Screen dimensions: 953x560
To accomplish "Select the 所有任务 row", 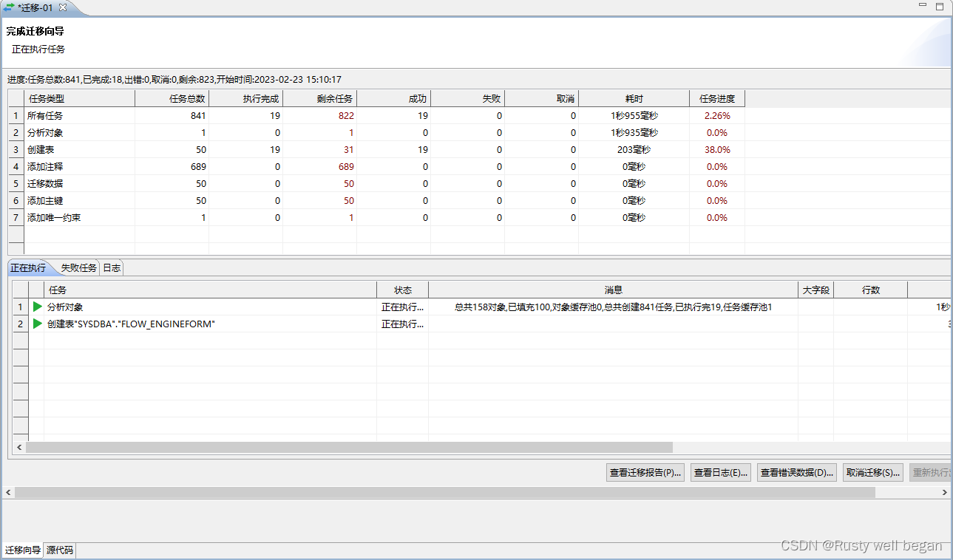I will click(376, 116).
